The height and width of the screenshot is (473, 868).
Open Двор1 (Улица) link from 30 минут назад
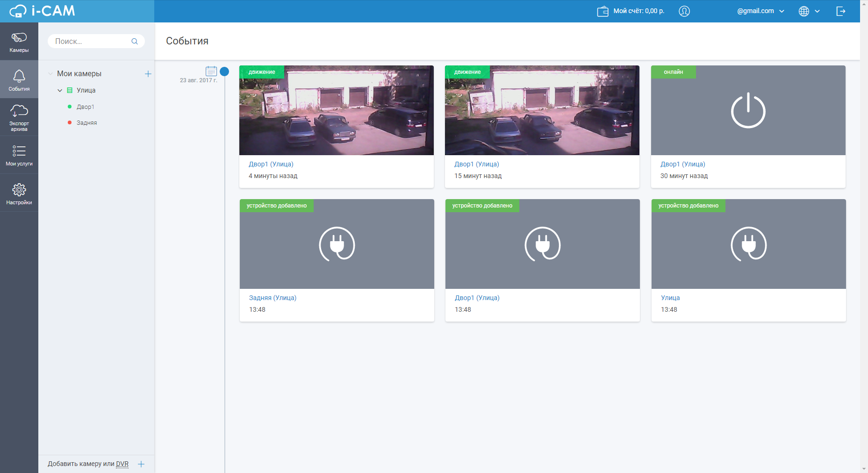pos(683,164)
